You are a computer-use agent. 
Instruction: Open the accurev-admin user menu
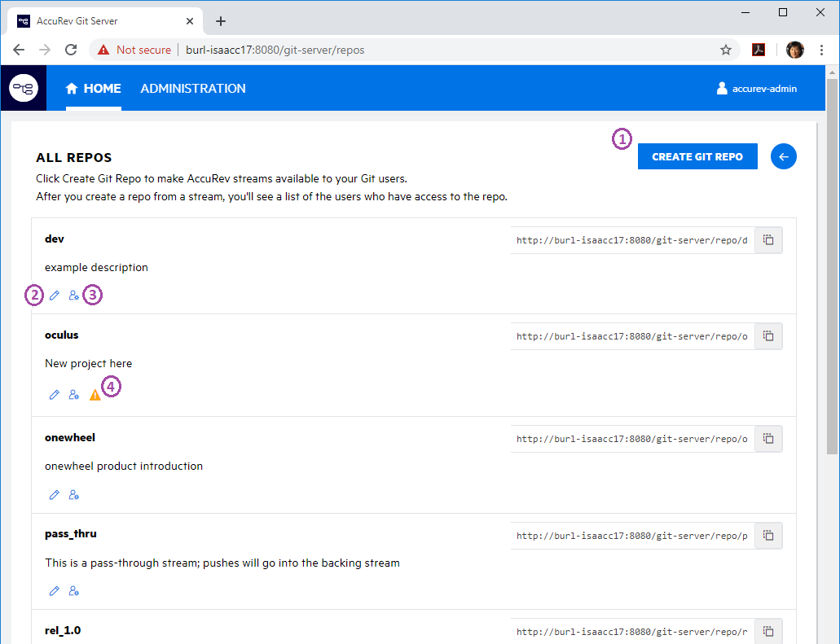click(756, 89)
